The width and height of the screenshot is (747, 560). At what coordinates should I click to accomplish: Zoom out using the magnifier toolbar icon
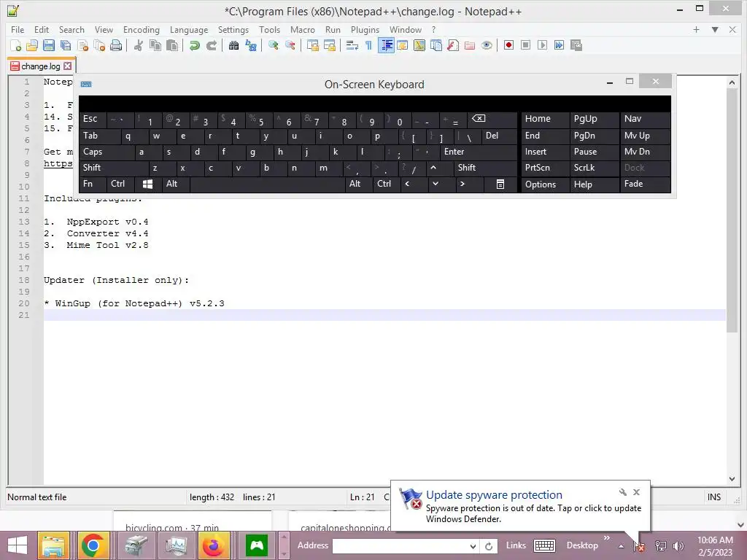click(x=290, y=45)
